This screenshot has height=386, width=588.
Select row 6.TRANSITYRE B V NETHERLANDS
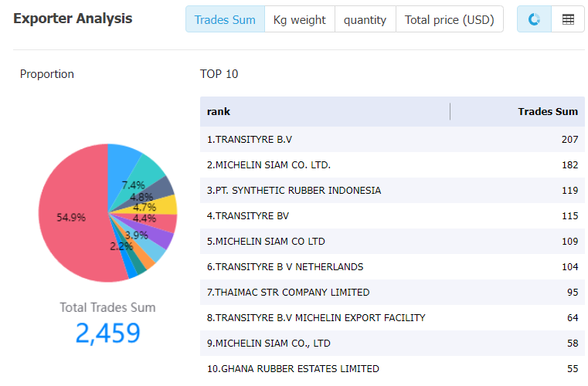(x=393, y=267)
